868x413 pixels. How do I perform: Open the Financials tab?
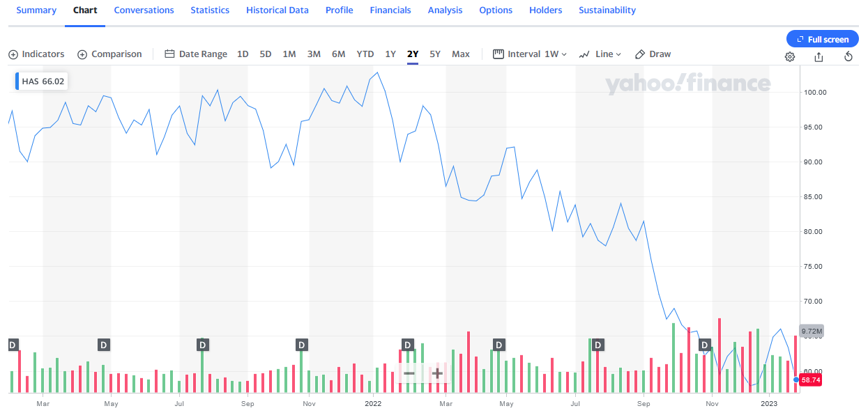(x=390, y=10)
